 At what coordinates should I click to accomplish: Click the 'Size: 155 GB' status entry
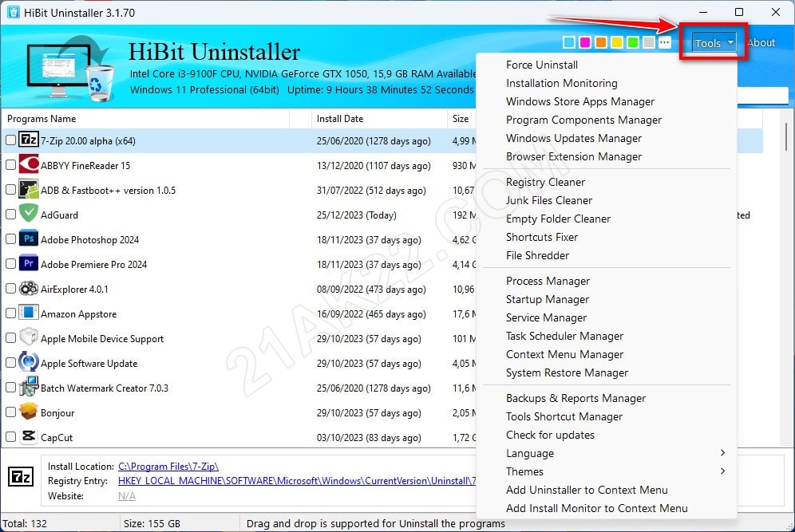[152, 523]
